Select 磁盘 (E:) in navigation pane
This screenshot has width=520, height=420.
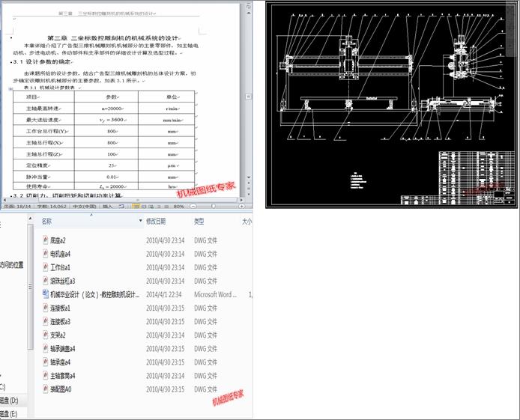9,414
